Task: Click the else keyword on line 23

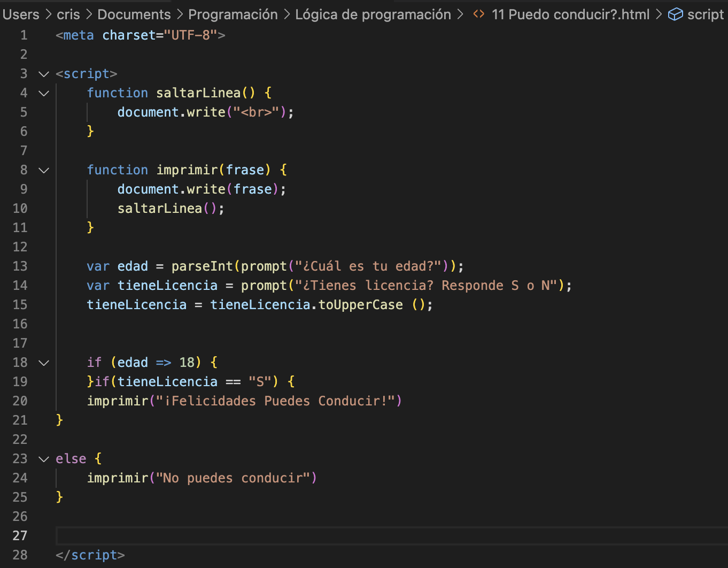Action: tap(71, 459)
